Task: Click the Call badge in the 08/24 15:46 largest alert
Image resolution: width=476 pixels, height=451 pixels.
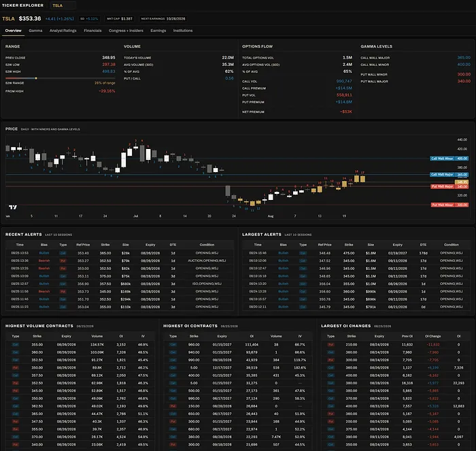Action: [303, 253]
